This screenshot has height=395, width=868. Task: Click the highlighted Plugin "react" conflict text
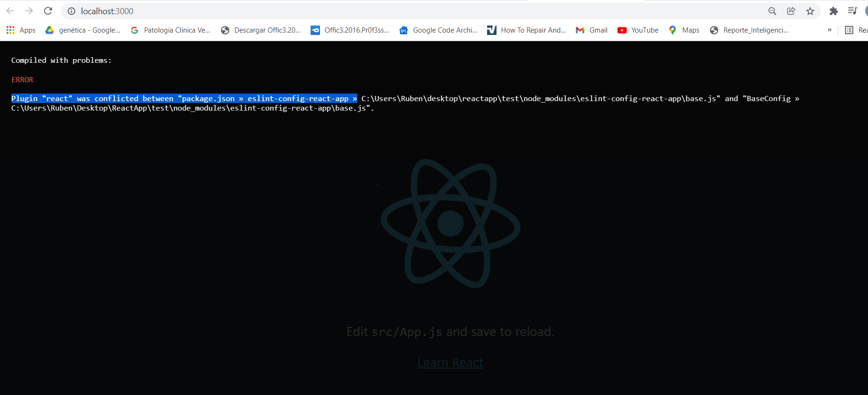(x=184, y=99)
